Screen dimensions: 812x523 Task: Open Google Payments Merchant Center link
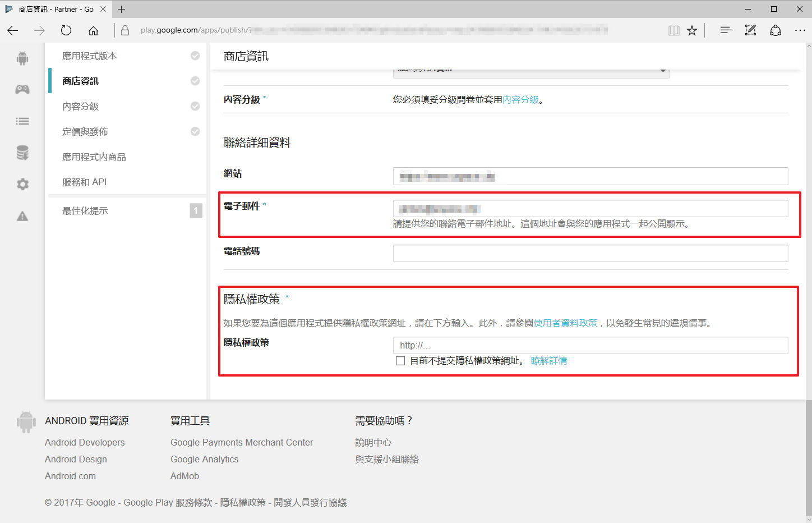[x=242, y=442]
